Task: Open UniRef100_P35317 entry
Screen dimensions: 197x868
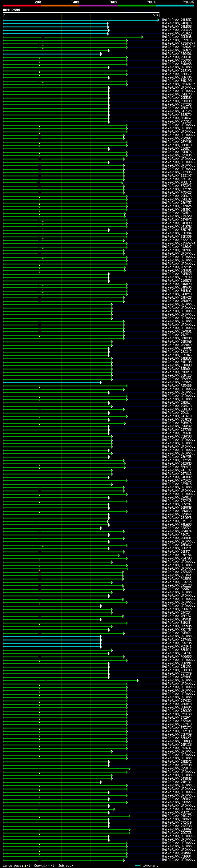Action: (x=177, y=121)
